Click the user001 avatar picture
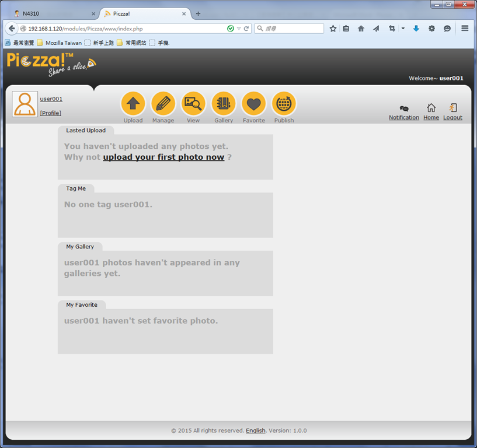This screenshot has width=477, height=448. pyautogui.click(x=25, y=104)
